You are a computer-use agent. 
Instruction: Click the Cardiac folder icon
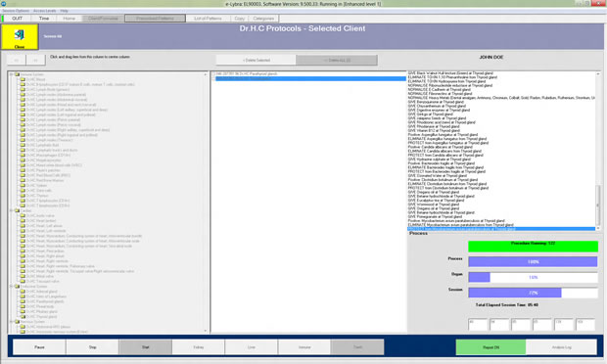(17, 210)
